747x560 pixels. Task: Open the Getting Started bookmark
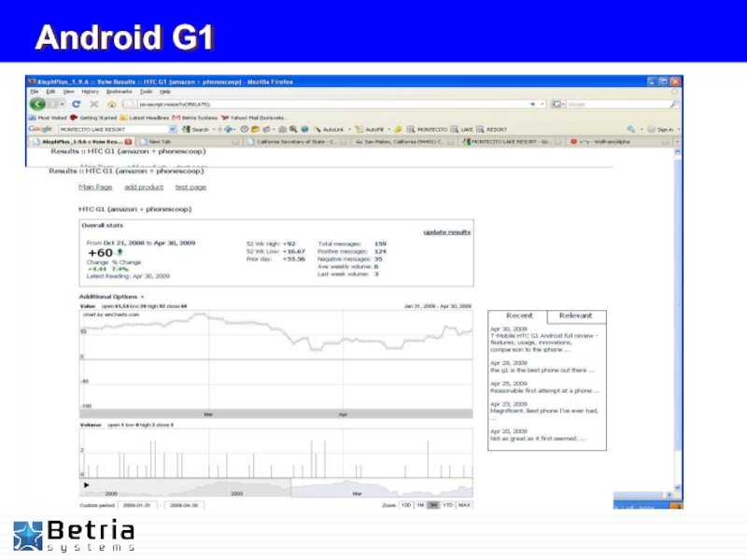[x=93, y=118]
